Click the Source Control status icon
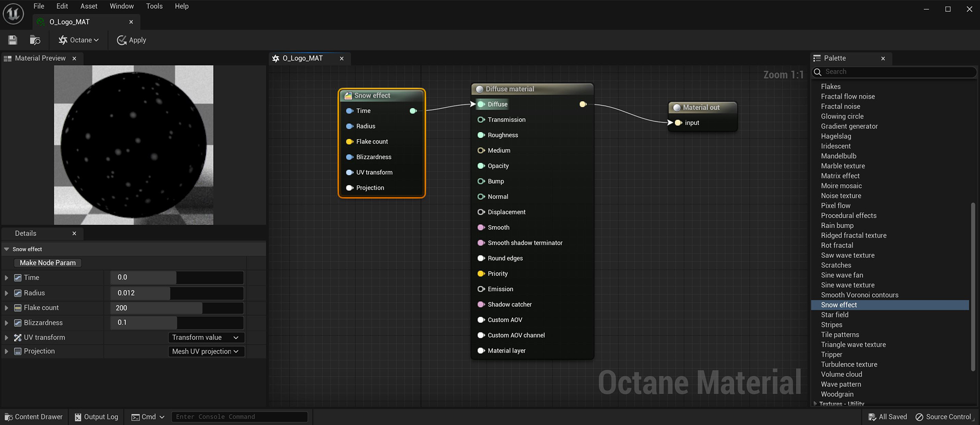This screenshot has width=980, height=425. [x=919, y=417]
